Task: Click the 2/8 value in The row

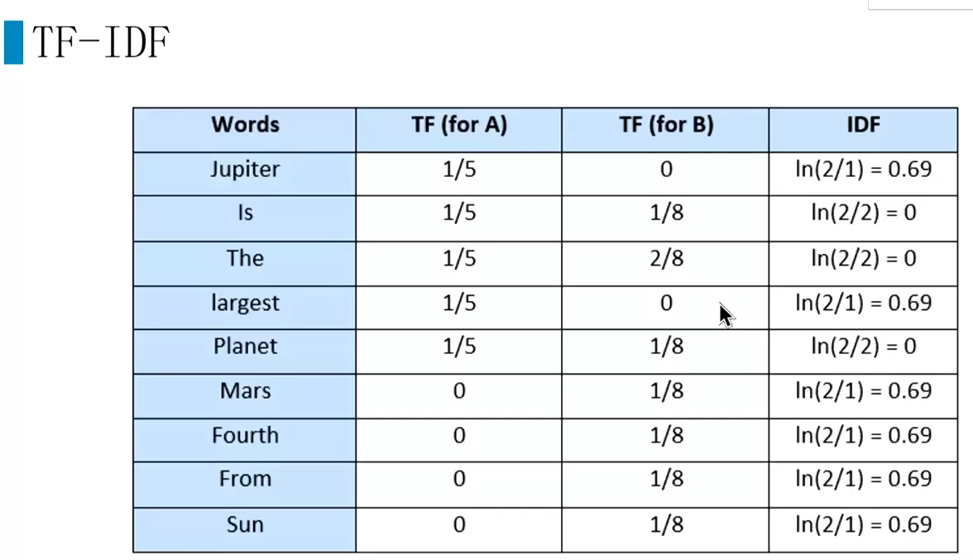Action: tap(667, 258)
